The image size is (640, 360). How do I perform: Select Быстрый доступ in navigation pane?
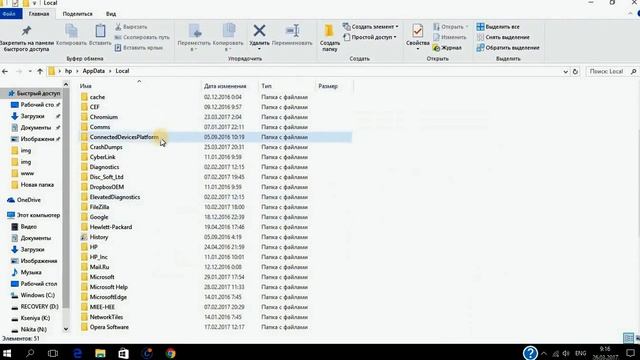(38, 93)
